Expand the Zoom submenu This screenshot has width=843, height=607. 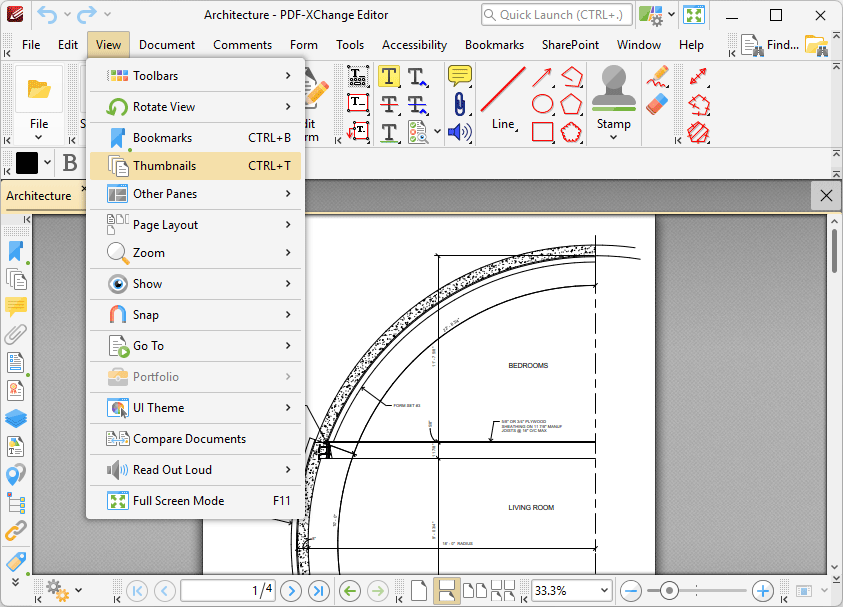coord(195,253)
